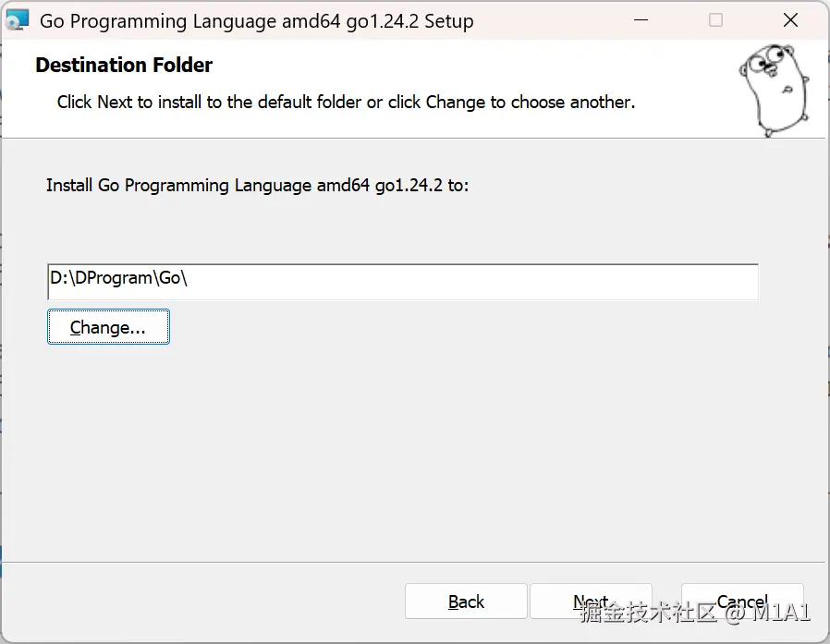
Task: Minimize the Setup window
Action: pos(641,20)
